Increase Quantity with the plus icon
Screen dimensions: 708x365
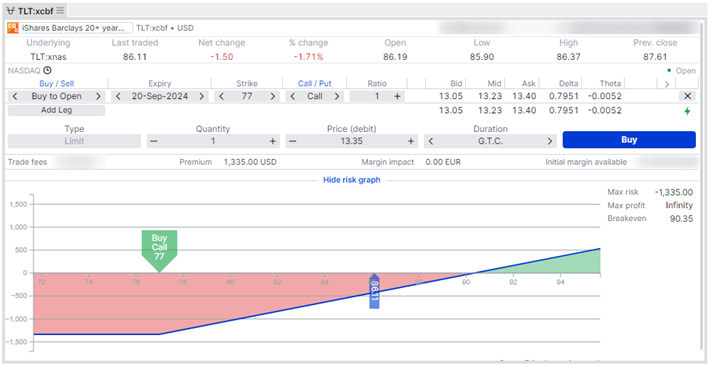[x=272, y=141]
